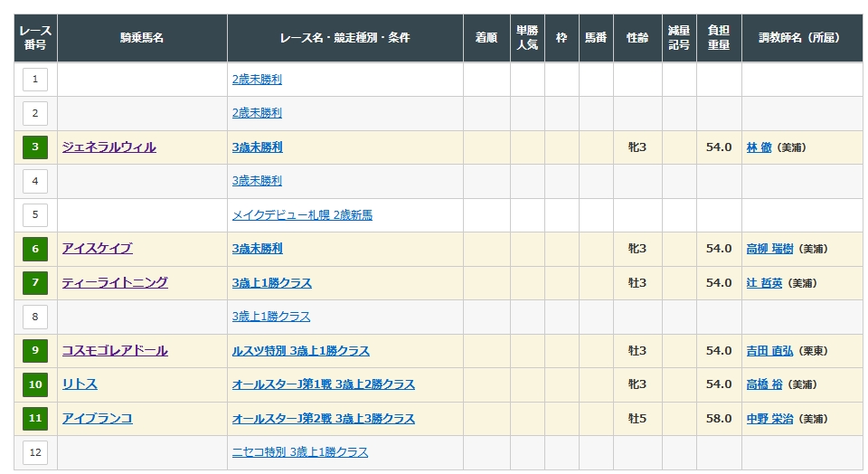Viewport: 868px width, 474px height.
Task: Open オールスターJ第1戦 3歳上2勝クラス race
Action: tap(324, 384)
